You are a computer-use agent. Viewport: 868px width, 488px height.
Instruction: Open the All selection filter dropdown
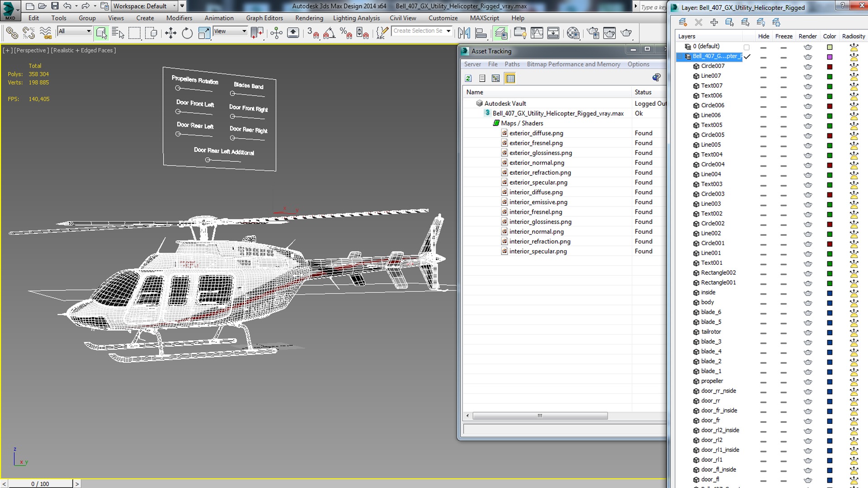(75, 31)
